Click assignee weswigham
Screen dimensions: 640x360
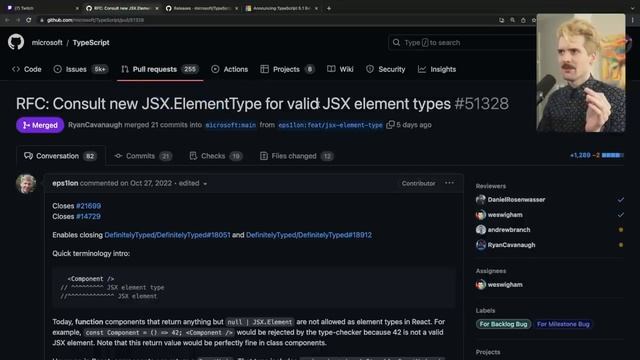(x=505, y=284)
